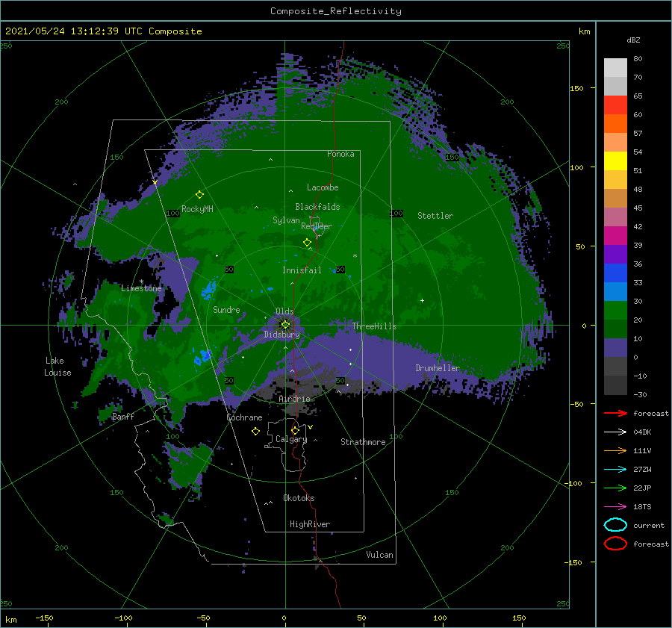The image size is (672, 628).
Task: Select the Cochrane city label
Action: 244,417
